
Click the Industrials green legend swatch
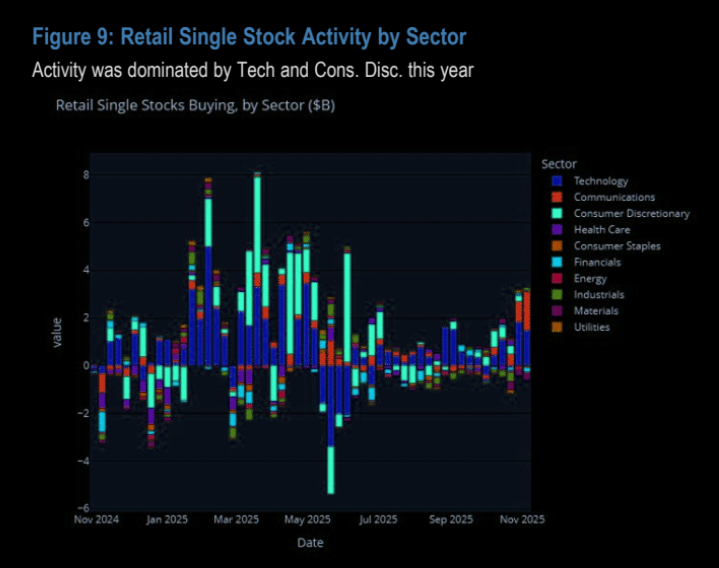pyautogui.click(x=556, y=294)
